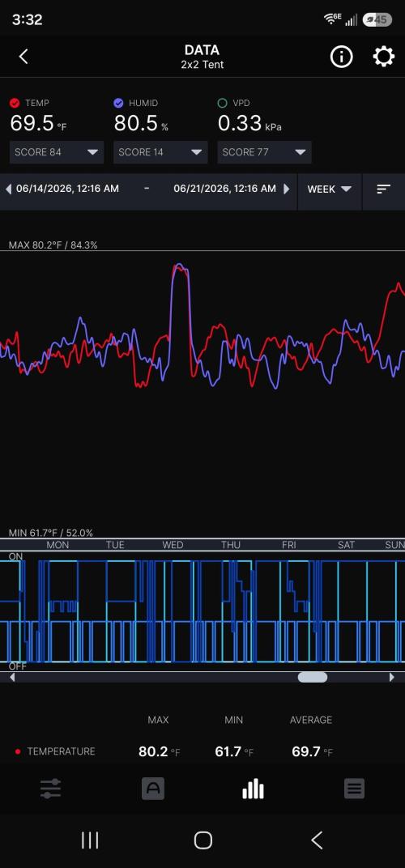This screenshot has height=868, width=405.
Task: Tap the Android back button
Action: coord(317,840)
